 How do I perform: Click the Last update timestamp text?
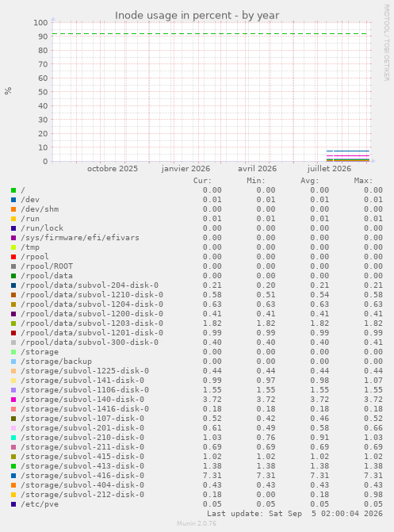click(x=295, y=514)
